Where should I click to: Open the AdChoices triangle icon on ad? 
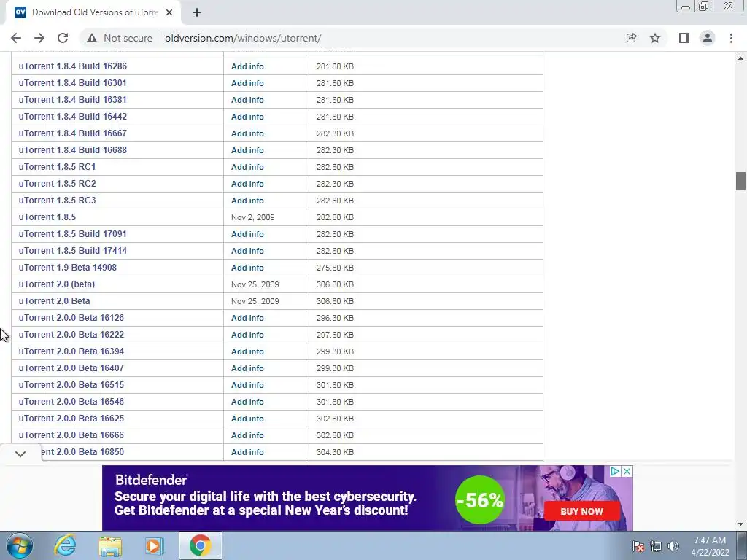click(615, 471)
